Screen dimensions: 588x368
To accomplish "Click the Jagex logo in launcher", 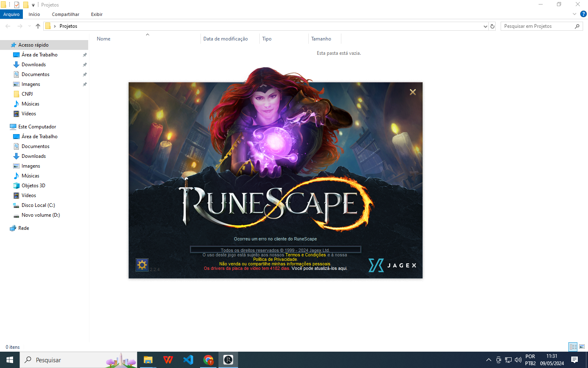I will 392,265.
